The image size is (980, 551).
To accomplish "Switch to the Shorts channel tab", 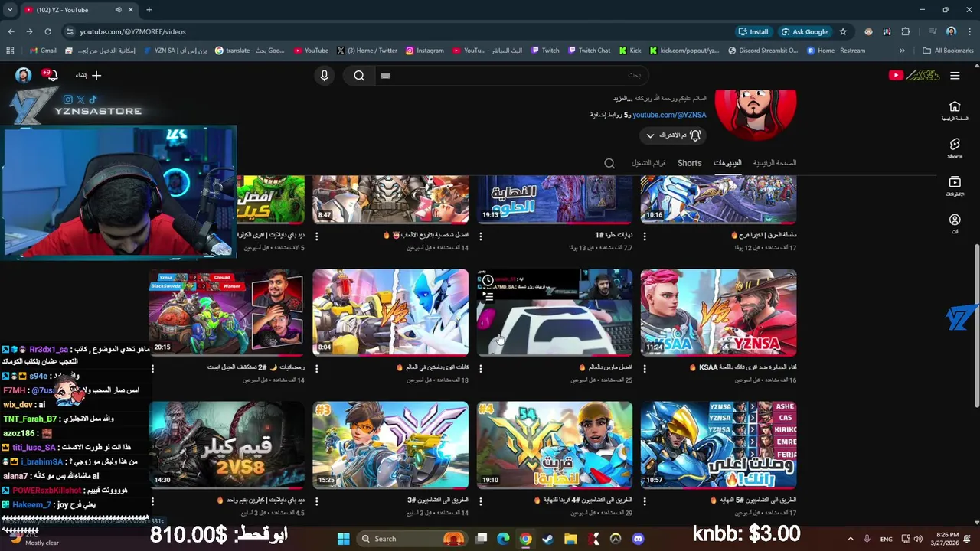I will (689, 163).
